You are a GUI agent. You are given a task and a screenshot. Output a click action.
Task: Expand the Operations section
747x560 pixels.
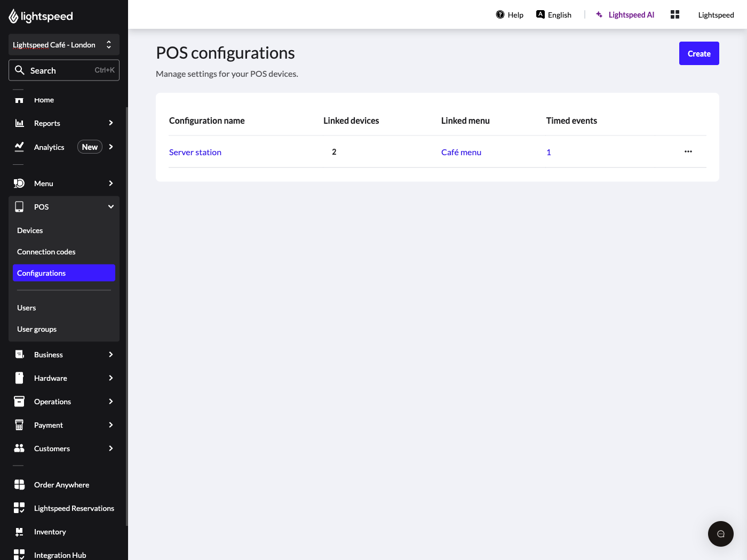coord(110,401)
